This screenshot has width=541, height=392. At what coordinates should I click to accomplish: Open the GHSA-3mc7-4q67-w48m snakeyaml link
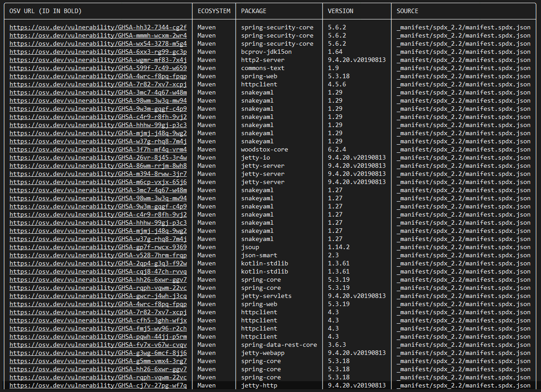[x=99, y=92]
